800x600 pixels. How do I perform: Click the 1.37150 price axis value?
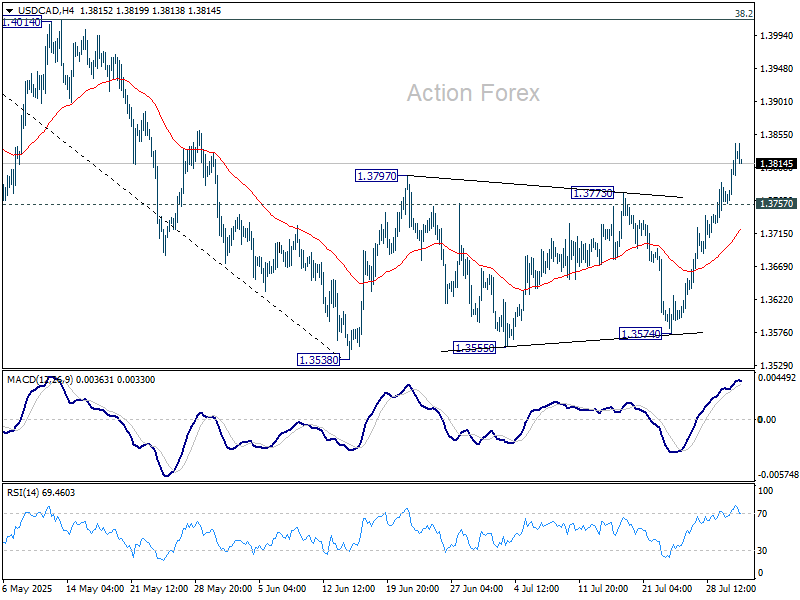pyautogui.click(x=777, y=234)
